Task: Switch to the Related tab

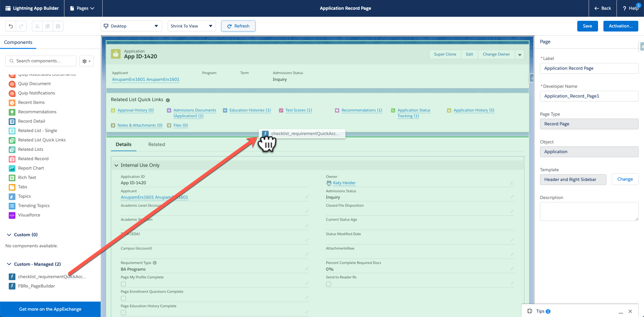Action: coord(157,144)
